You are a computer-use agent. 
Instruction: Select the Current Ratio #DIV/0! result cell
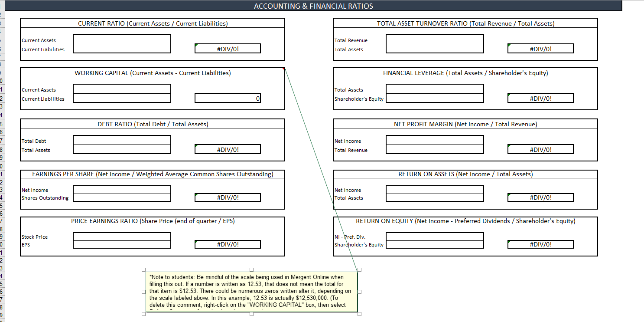[x=228, y=49]
